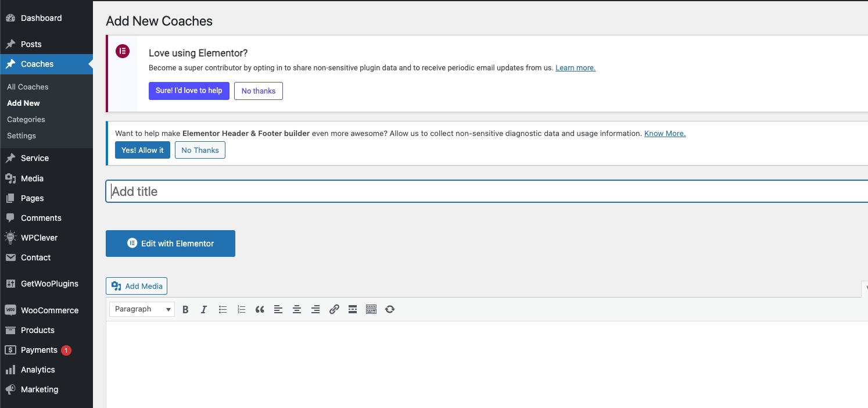Apply blockquote formatting
The height and width of the screenshot is (408, 868).
(260, 310)
